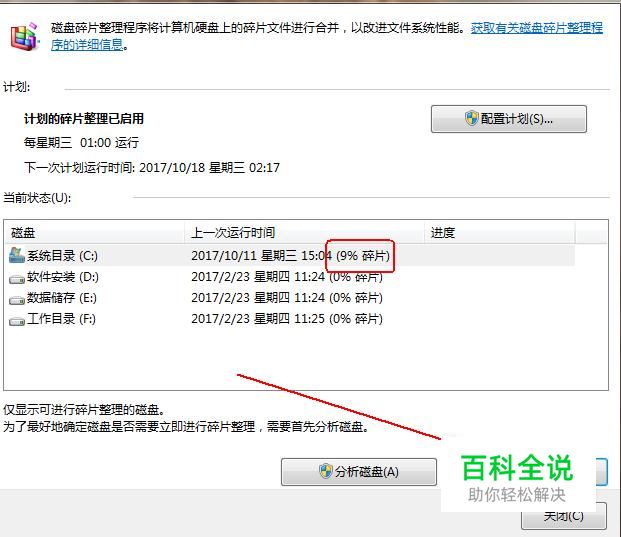Click the Configure schedule (配置计划) button
621x537 pixels.
click(509, 119)
